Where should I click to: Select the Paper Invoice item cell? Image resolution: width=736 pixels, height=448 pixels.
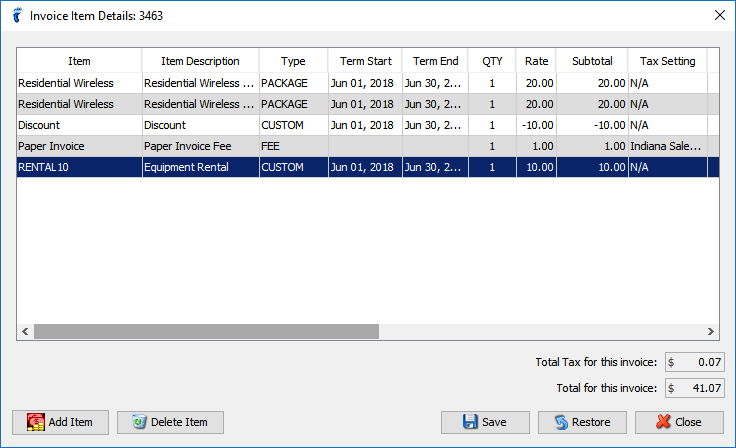[x=79, y=147]
